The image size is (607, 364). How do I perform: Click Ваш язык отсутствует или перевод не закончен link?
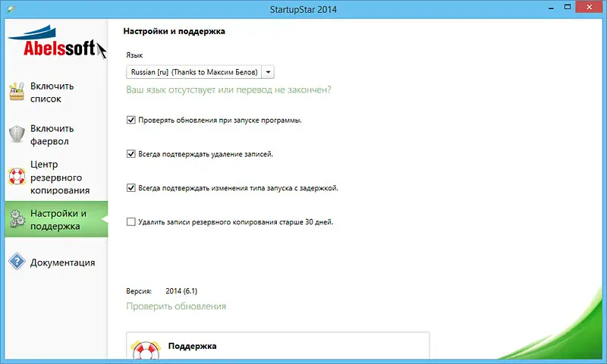(229, 89)
